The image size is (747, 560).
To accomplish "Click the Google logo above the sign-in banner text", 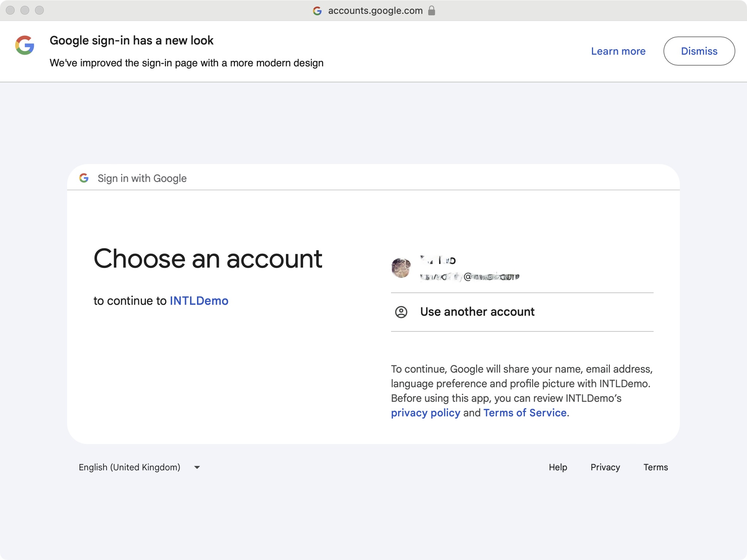I will pyautogui.click(x=23, y=45).
